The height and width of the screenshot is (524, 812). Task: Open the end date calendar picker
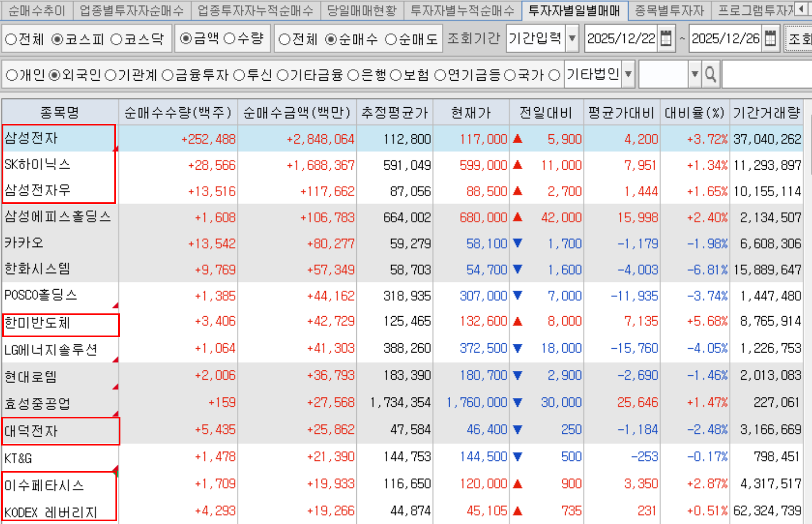click(771, 39)
